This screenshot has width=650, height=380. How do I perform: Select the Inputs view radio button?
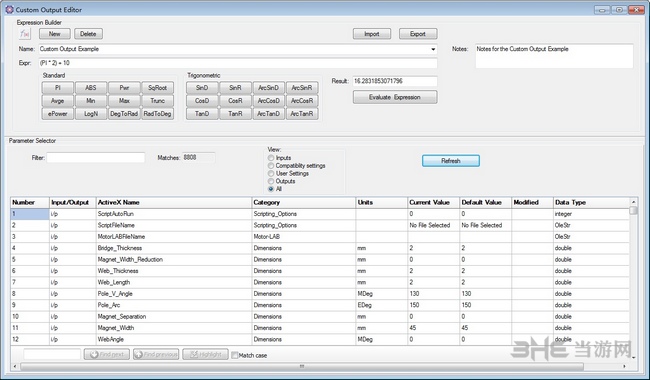coord(271,158)
